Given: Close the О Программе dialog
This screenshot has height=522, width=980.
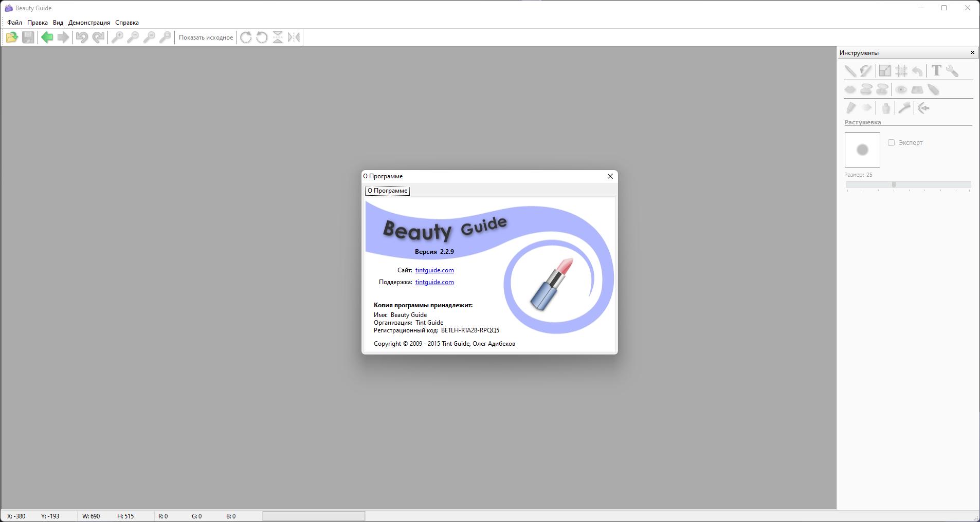Looking at the screenshot, I should point(610,176).
